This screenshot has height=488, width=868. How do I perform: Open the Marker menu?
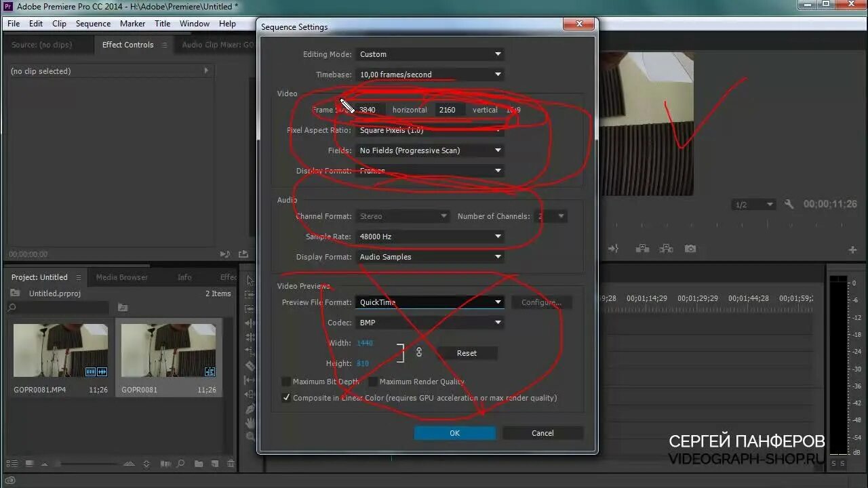click(x=132, y=23)
